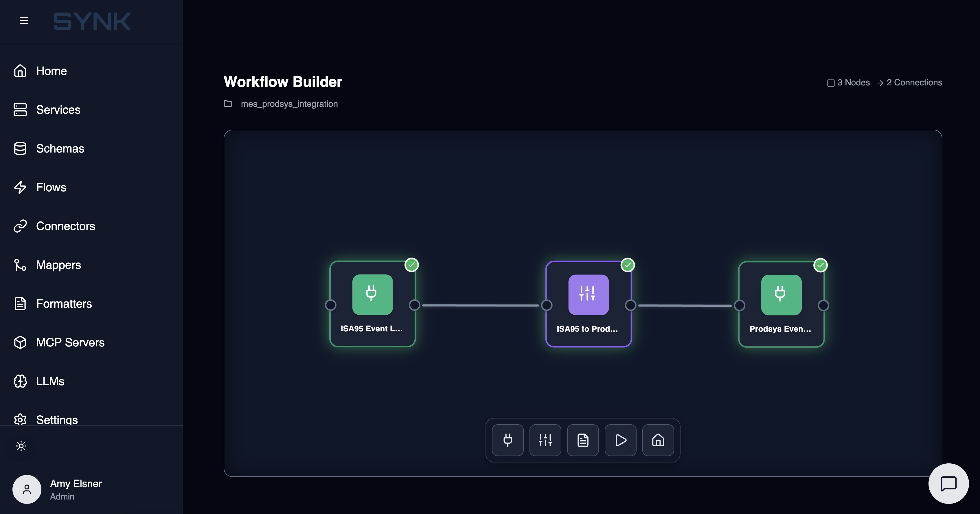Open the Settings menu entry
980x514 pixels.
click(57, 420)
